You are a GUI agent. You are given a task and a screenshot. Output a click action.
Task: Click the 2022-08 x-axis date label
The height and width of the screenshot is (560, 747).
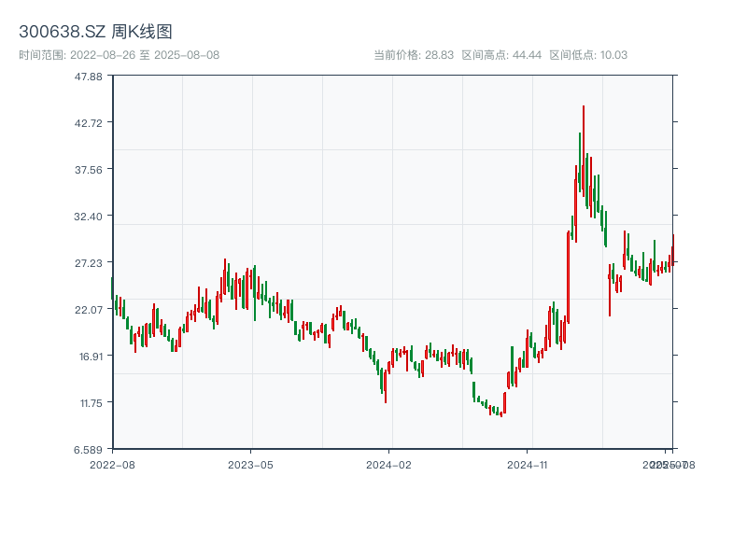[112, 464]
